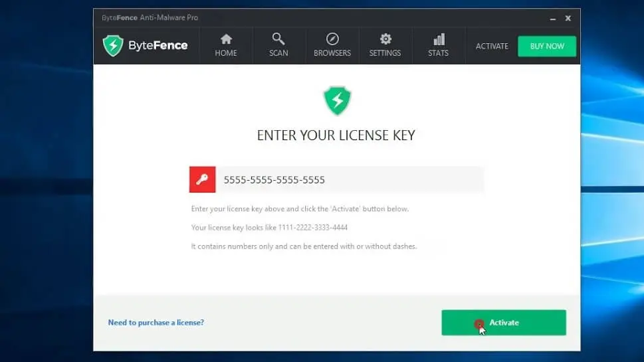Image resolution: width=644 pixels, height=362 pixels.
Task: Click the red key icon
Action: point(202,179)
